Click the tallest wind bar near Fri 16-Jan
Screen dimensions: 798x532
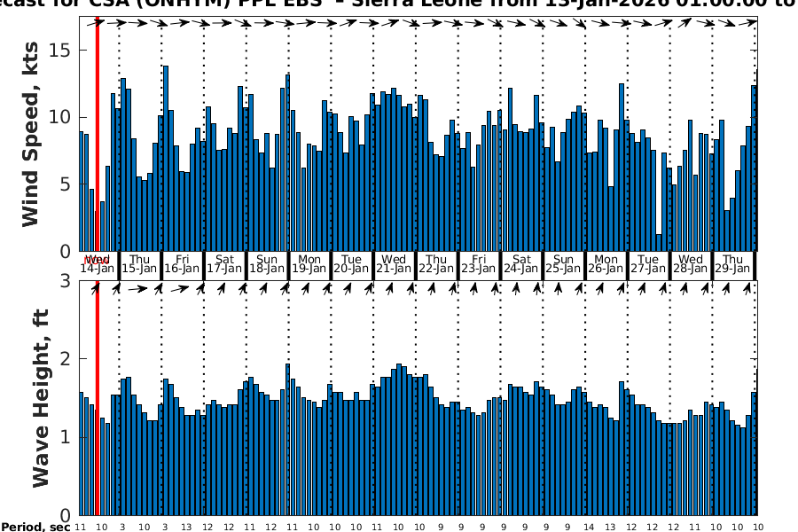[166, 160]
